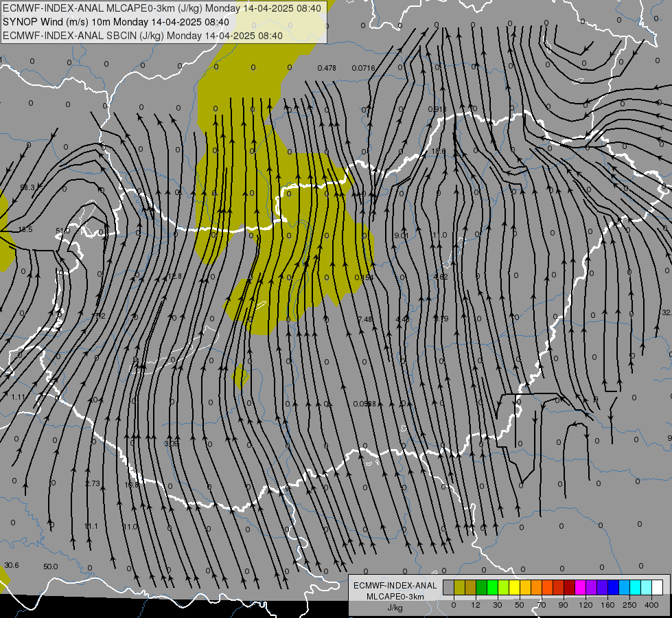Click the SYNOP Wind 10m title line
This screenshot has height=618, width=672.
(x=116, y=22)
